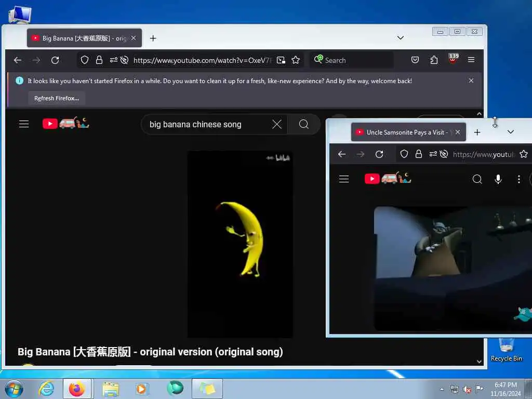The height and width of the screenshot is (399, 532).
Task: Open a new tab in Uncle Samsonite window
Action: pyautogui.click(x=477, y=132)
